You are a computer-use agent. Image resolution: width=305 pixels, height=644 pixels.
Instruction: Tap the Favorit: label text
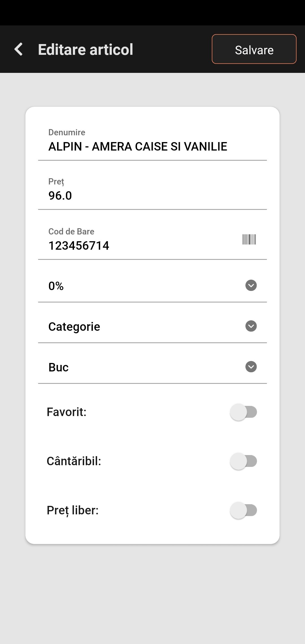tap(67, 412)
